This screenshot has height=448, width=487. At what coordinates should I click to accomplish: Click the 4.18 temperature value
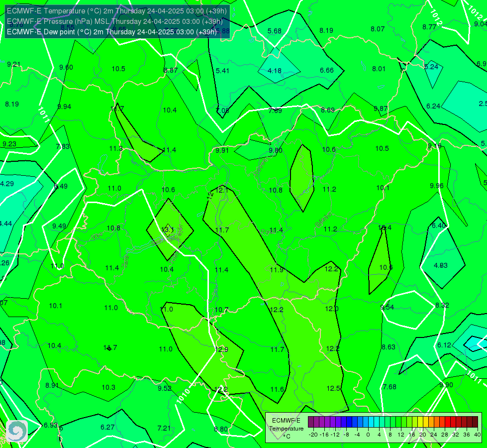(x=275, y=71)
